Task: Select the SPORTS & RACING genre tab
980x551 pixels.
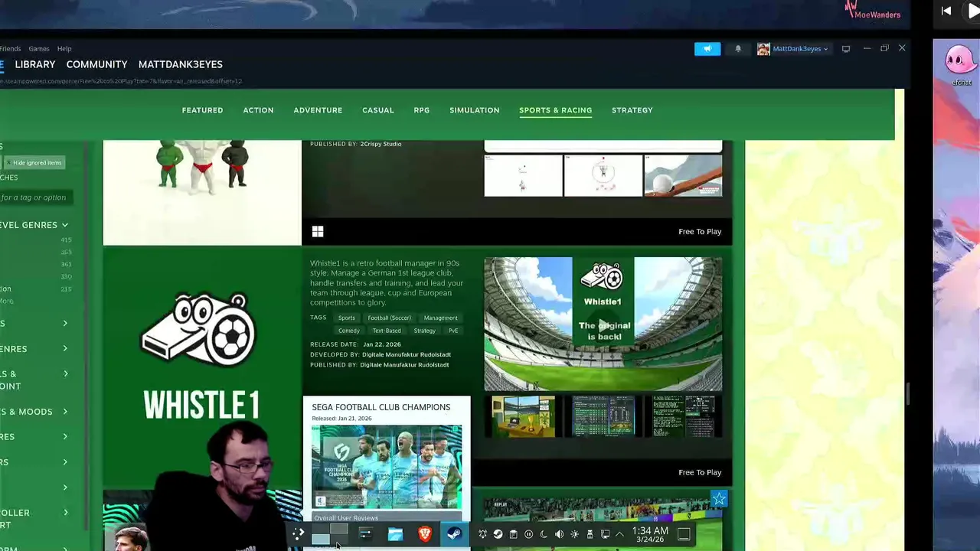Action: coord(556,110)
